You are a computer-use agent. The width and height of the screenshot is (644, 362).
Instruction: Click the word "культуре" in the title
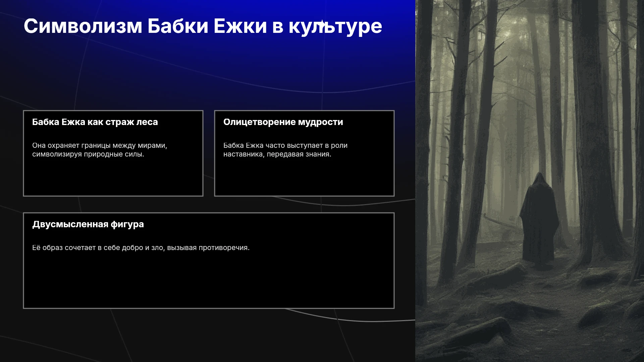(x=335, y=27)
